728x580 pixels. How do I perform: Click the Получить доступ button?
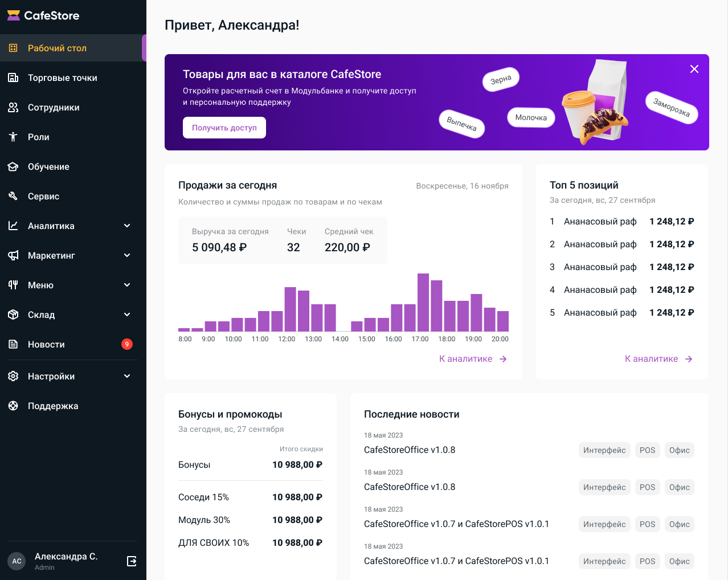tap(224, 128)
